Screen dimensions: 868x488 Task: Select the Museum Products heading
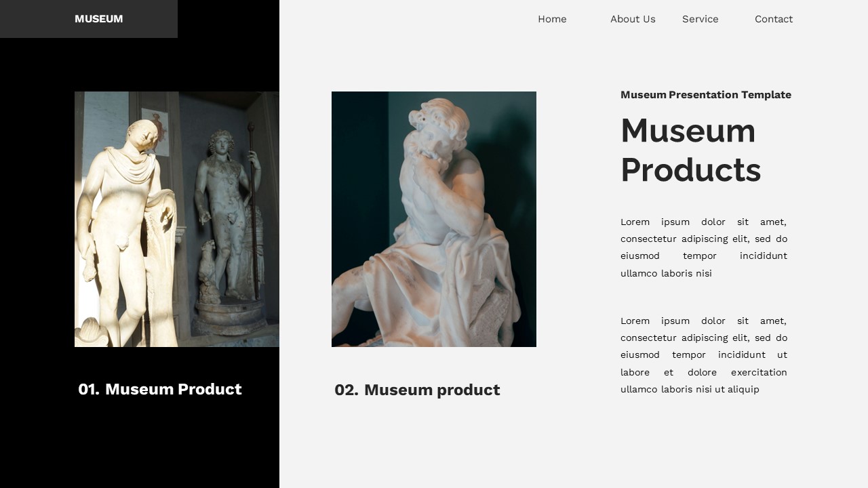[690, 150]
